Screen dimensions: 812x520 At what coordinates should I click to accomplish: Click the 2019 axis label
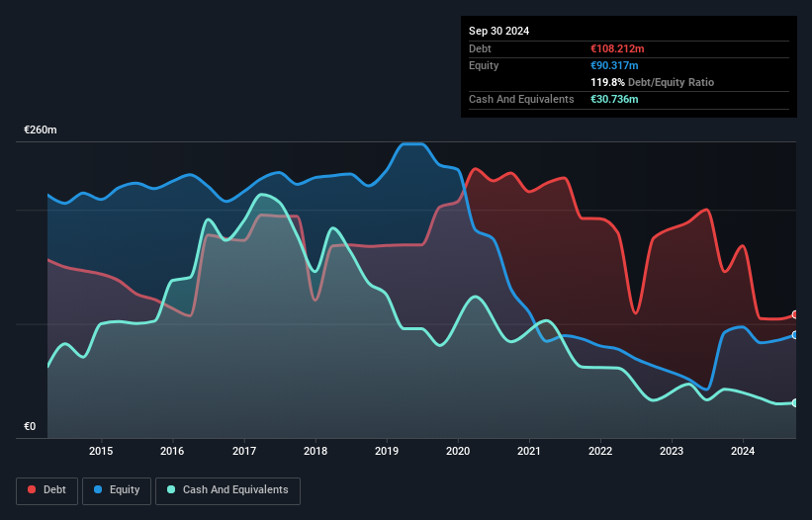point(387,451)
